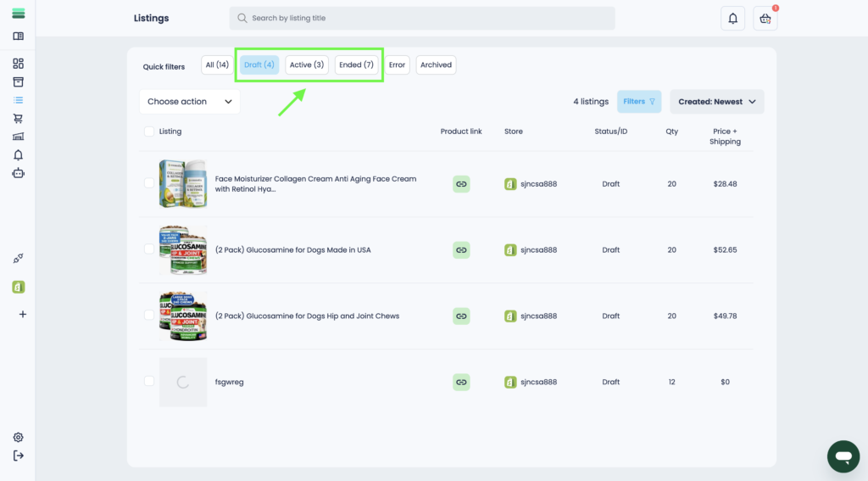The height and width of the screenshot is (481, 868).
Task: Toggle the select-all Listing checkbox
Action: click(149, 131)
